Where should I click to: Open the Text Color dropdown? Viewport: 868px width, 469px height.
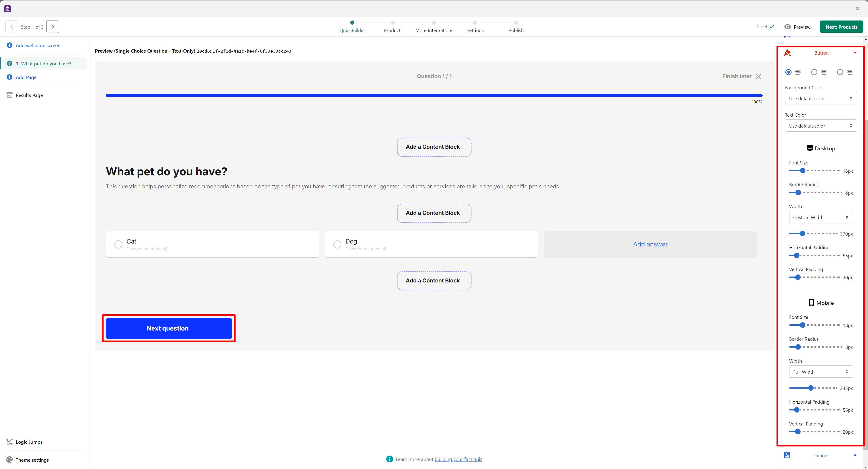[x=821, y=126]
